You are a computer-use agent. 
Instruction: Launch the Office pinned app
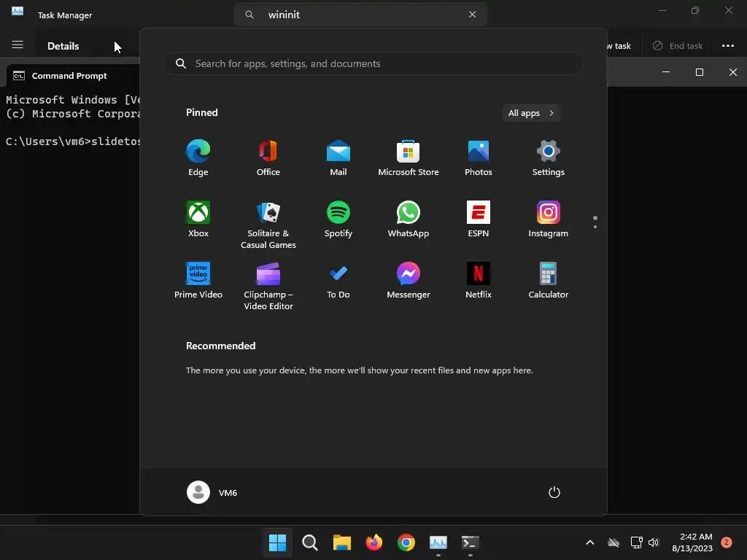(x=268, y=158)
